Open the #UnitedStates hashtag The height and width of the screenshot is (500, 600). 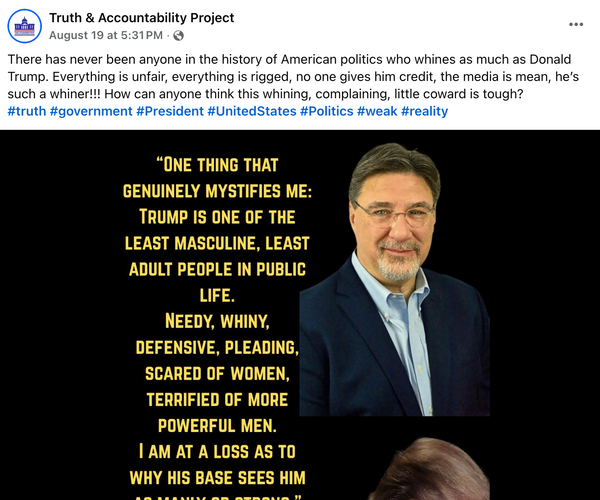click(252, 111)
